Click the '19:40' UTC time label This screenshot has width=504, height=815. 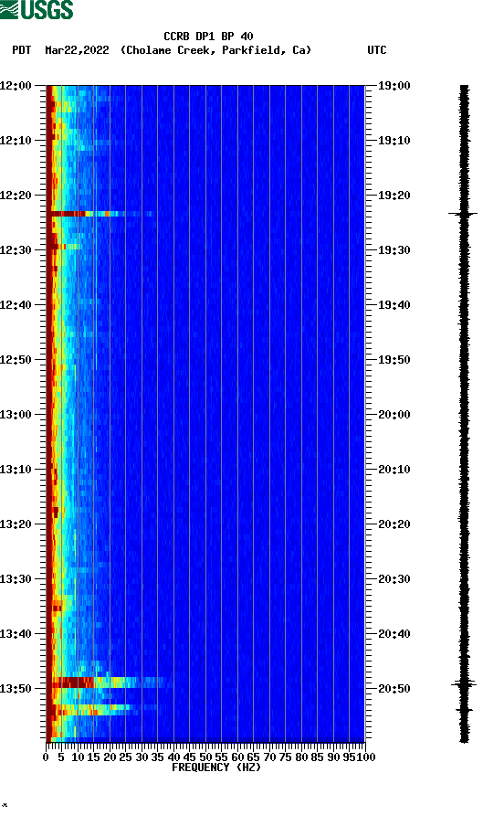394,305
